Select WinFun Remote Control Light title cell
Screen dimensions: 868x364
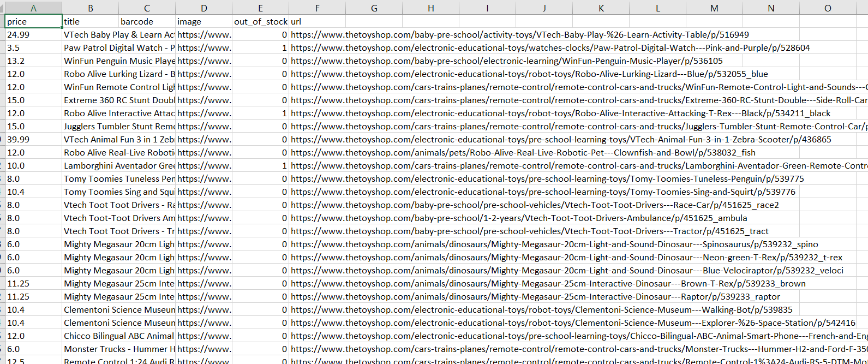[119, 87]
